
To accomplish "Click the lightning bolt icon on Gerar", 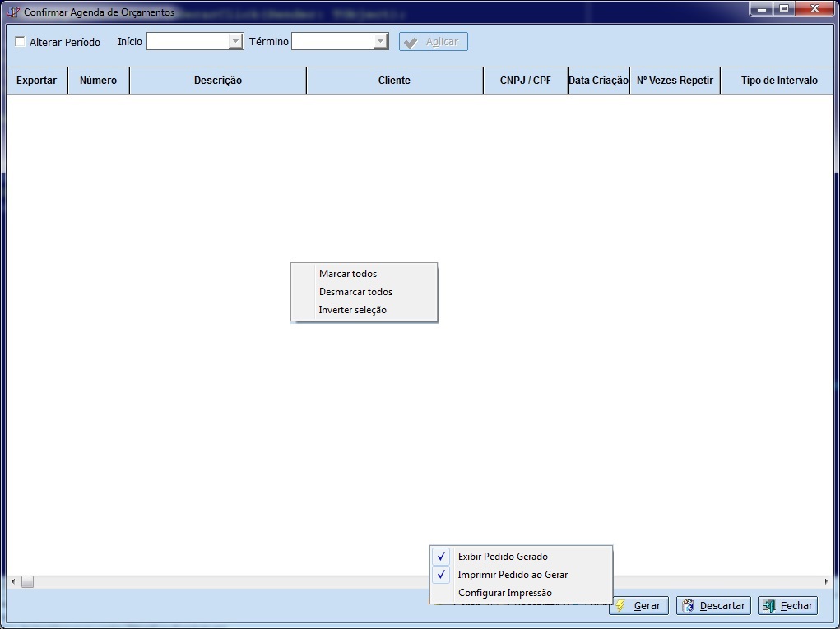I will [621, 606].
